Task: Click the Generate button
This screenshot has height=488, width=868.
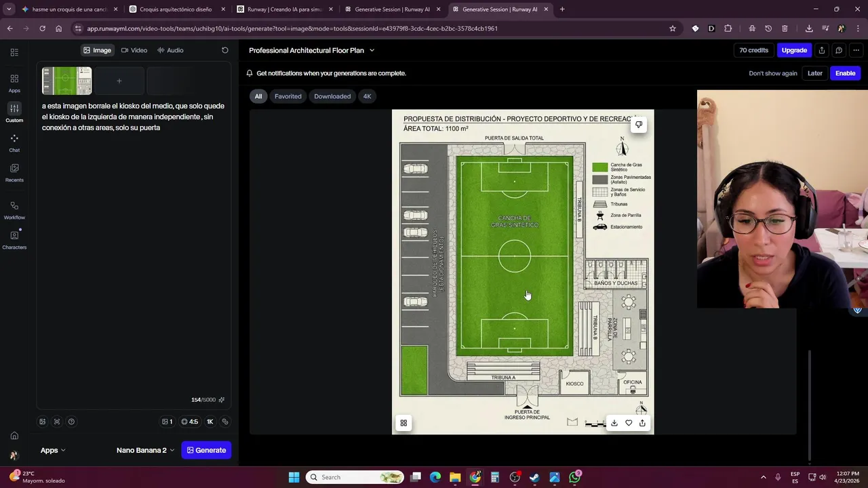Action: [206, 450]
